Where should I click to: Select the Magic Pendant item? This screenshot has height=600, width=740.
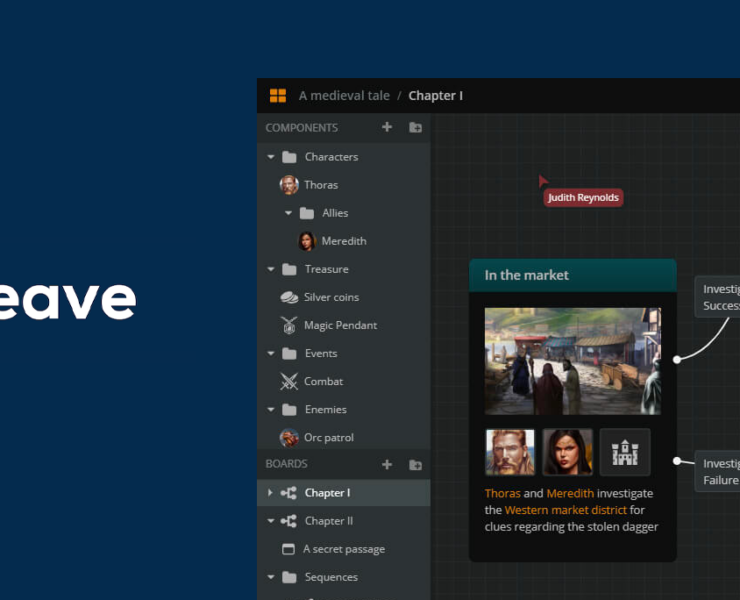coord(340,325)
